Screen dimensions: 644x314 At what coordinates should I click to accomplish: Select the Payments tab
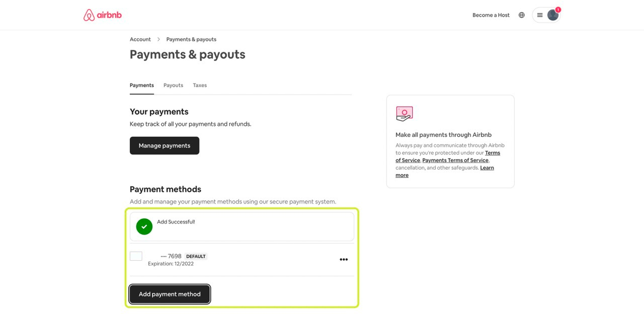[x=142, y=86]
